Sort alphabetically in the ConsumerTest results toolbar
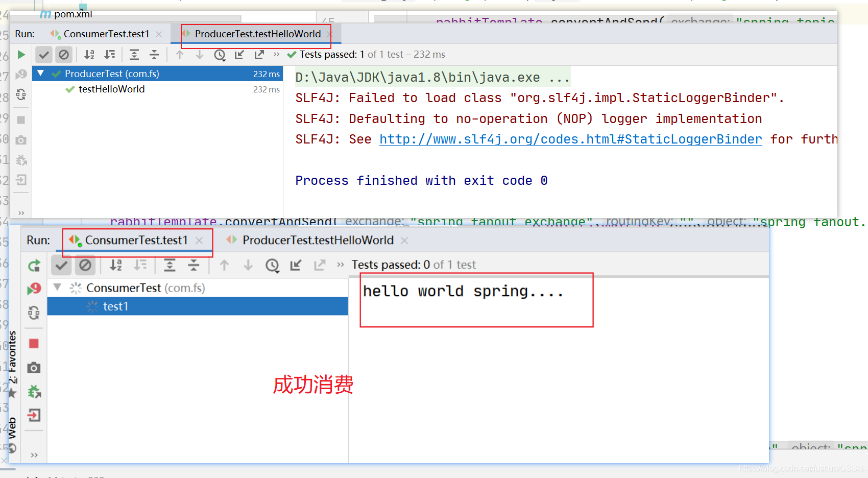 pos(116,265)
